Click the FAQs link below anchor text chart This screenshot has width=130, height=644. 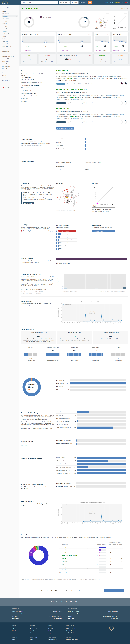pos(98,579)
